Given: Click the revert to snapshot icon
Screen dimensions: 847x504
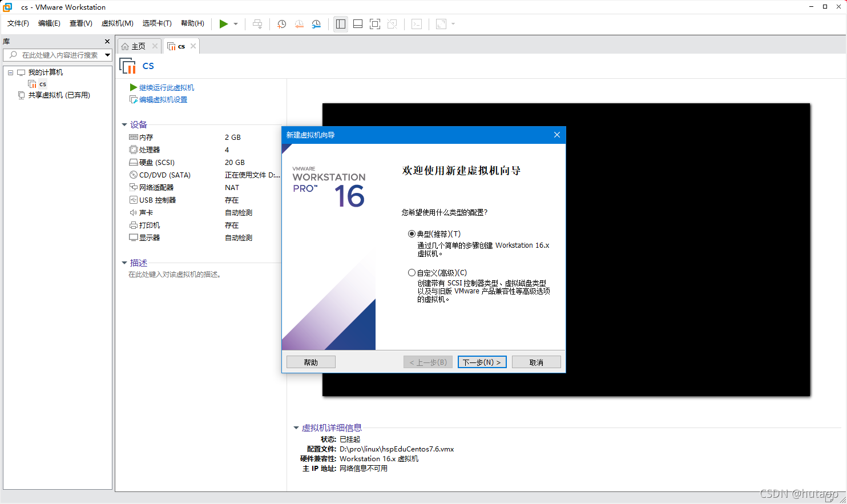Looking at the screenshot, I should pyautogui.click(x=299, y=24).
